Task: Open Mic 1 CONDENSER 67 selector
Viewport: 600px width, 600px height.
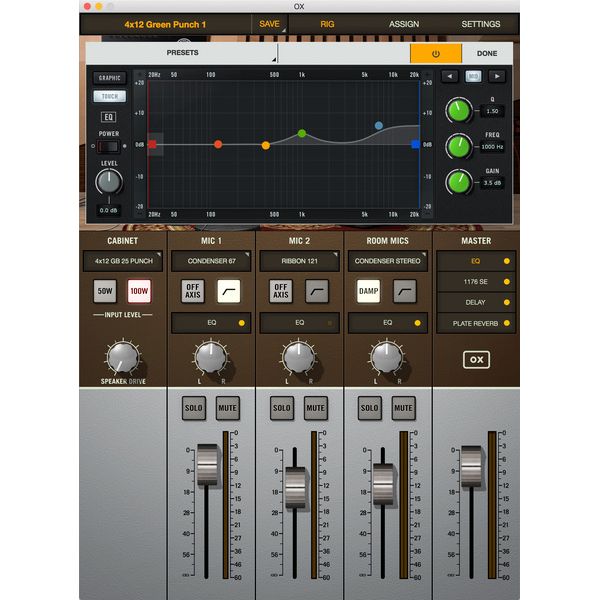Action: point(211,261)
